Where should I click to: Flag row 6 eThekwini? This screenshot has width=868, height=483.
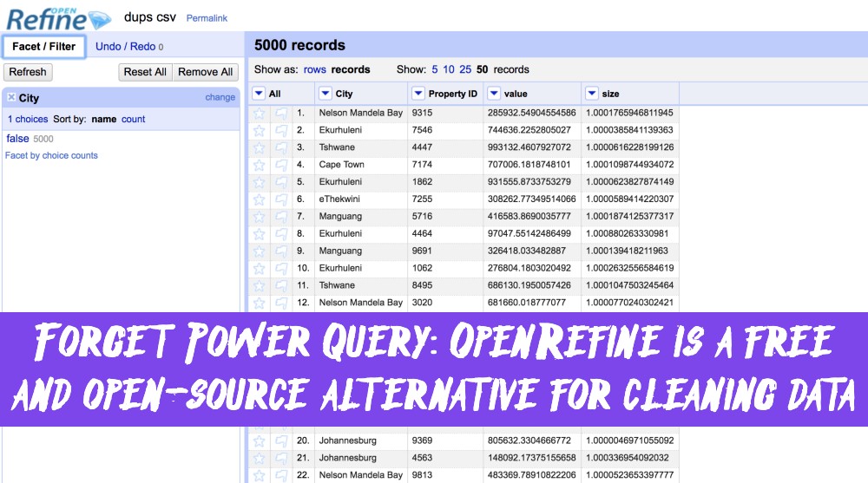[x=281, y=199]
